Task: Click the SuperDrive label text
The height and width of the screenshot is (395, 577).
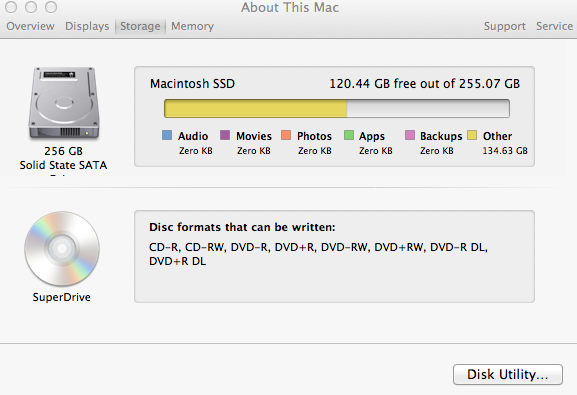Action: (61, 297)
